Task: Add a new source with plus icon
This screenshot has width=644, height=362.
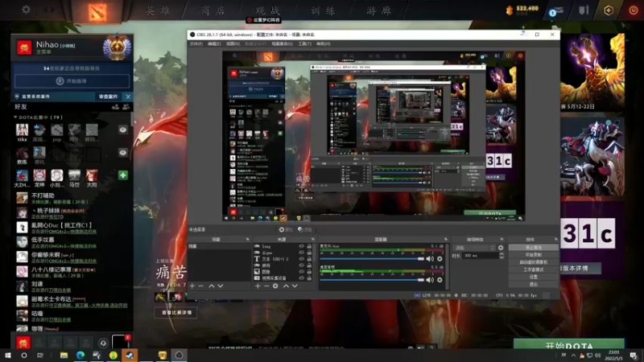Action: click(258, 286)
